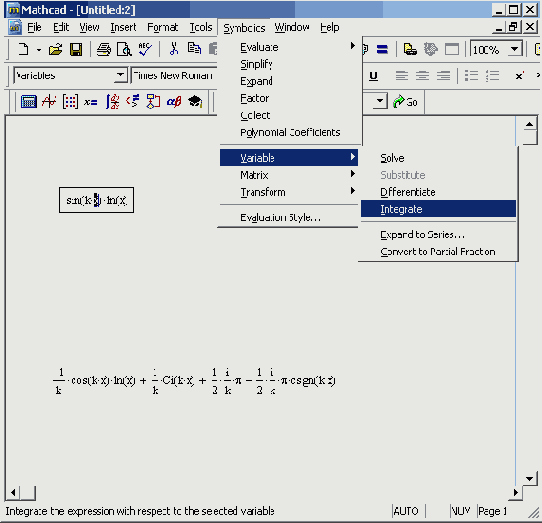Toggle bulleted list formatting
Screen dimensions: 542x523
[471, 76]
